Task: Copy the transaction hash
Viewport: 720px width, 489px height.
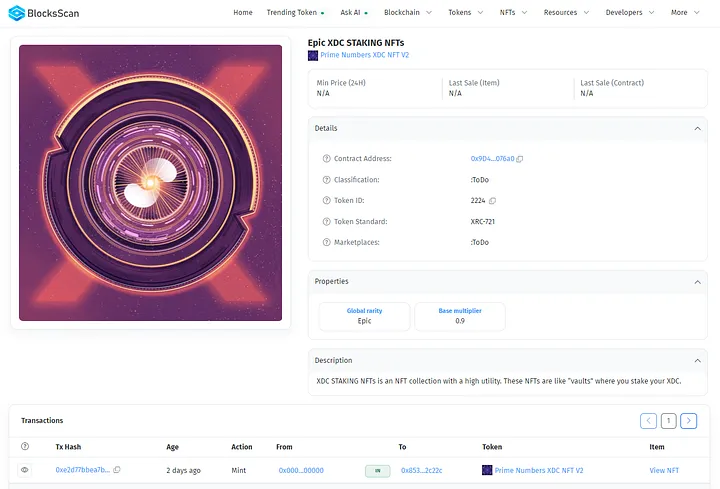Action: (117, 470)
